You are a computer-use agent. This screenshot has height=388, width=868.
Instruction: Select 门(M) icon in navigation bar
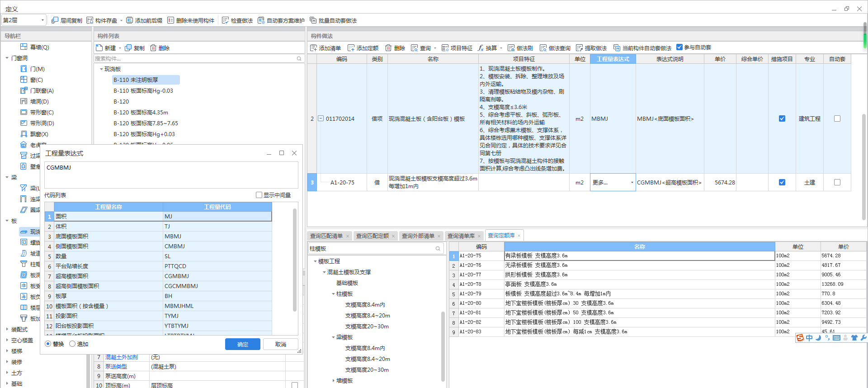point(24,69)
